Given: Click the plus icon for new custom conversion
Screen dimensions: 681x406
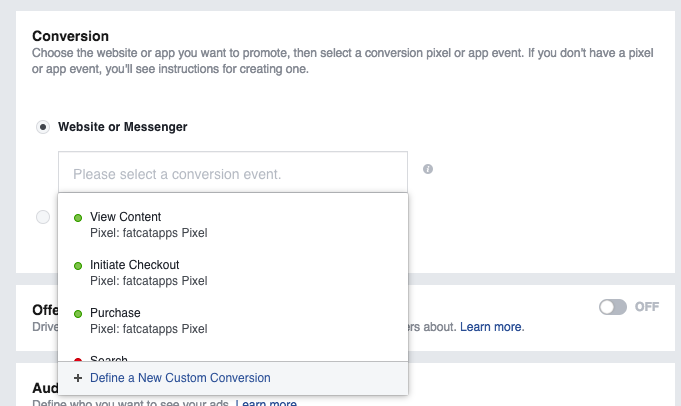Looking at the screenshot, I should coord(77,378).
